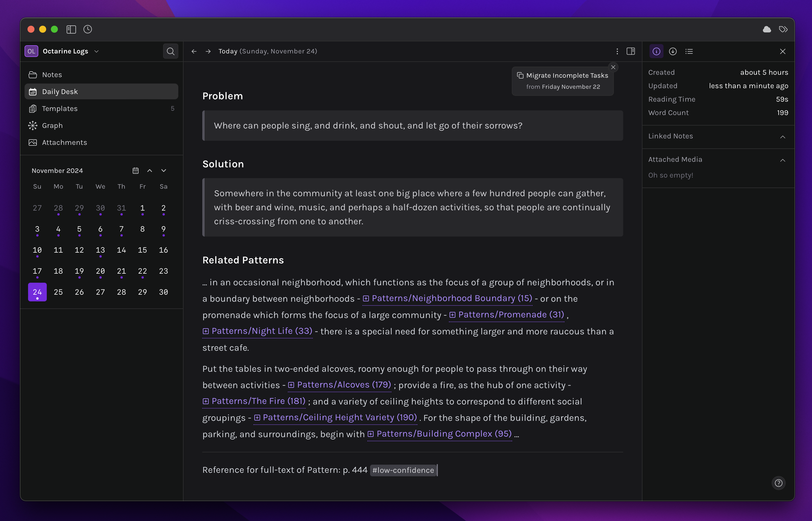
Task: Open the three-dot note options menu
Action: pyautogui.click(x=617, y=51)
